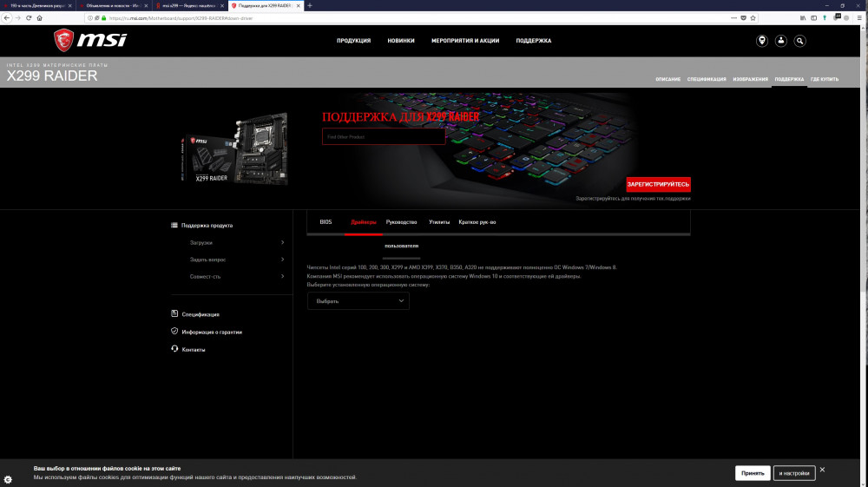Expand the 'Загрузки' sidebar item
The width and height of the screenshot is (868, 487).
pos(236,243)
